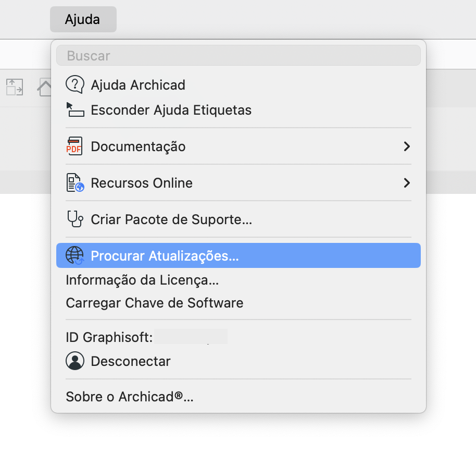
Task: Click the Recursos Online globe-document icon
Action: pyautogui.click(x=74, y=183)
